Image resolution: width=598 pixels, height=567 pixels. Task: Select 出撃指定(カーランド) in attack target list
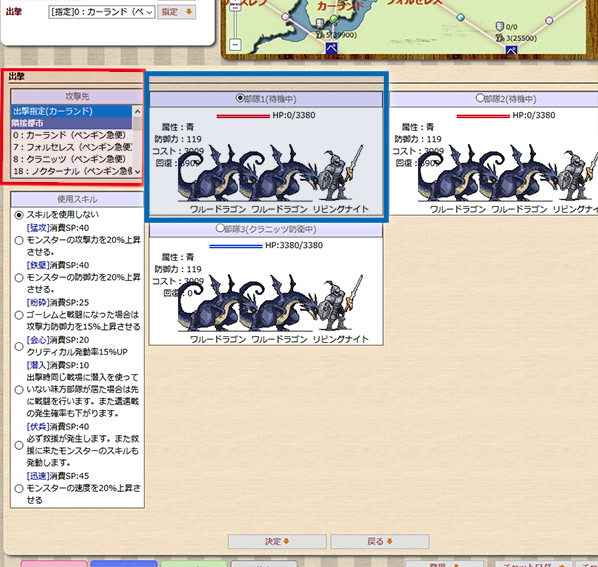click(72, 111)
